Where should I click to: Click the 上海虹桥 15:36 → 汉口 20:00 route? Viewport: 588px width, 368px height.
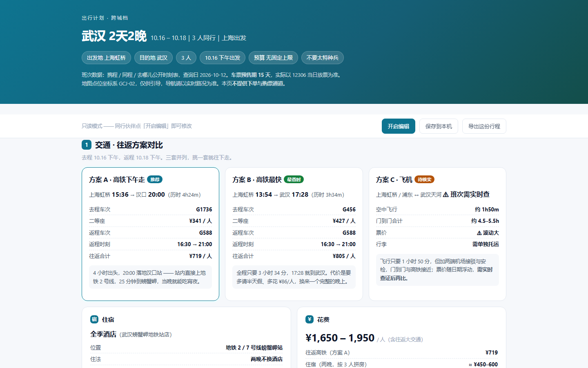tap(127, 195)
